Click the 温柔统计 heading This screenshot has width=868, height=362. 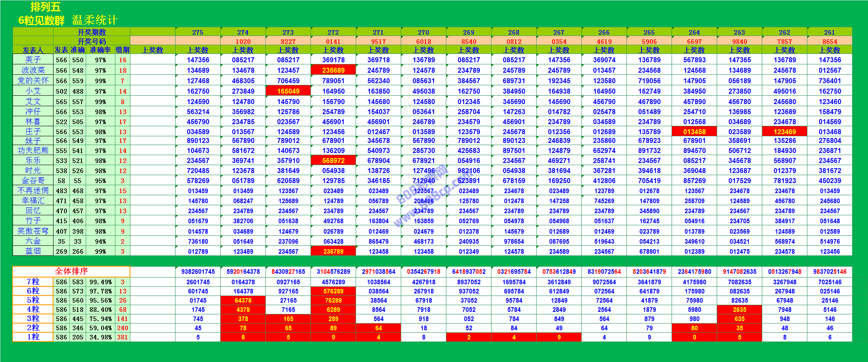pyautogui.click(x=95, y=20)
